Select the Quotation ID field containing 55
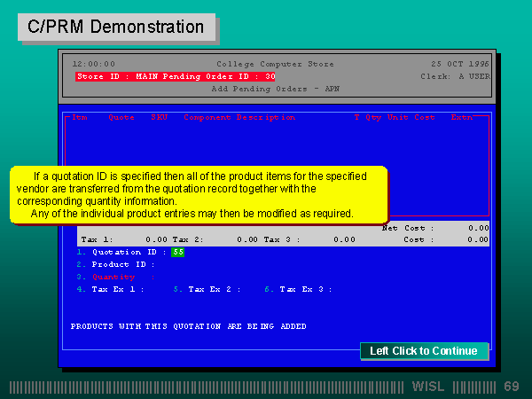 178,252
